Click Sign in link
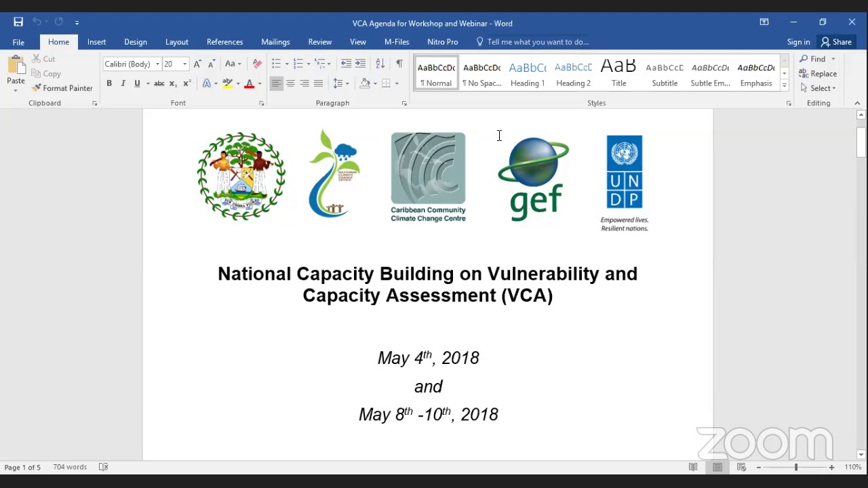 pos(799,42)
